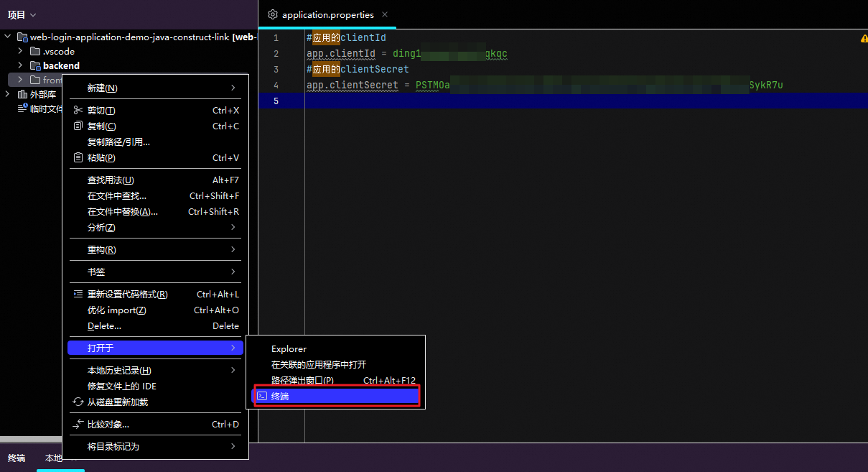The height and width of the screenshot is (472, 868).
Task: Open the 将目录标记为 submenu
Action: click(x=156, y=446)
